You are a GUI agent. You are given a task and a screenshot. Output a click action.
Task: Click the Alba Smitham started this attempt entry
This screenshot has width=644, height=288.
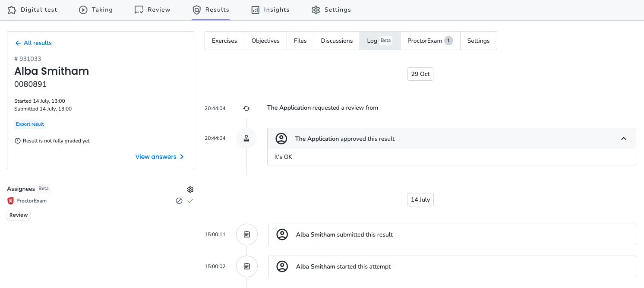pyautogui.click(x=452, y=266)
